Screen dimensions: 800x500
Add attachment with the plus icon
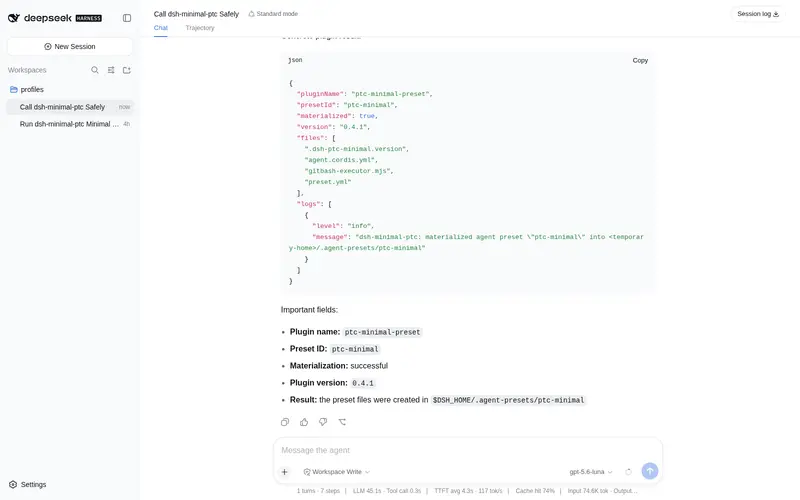pyautogui.click(x=285, y=472)
